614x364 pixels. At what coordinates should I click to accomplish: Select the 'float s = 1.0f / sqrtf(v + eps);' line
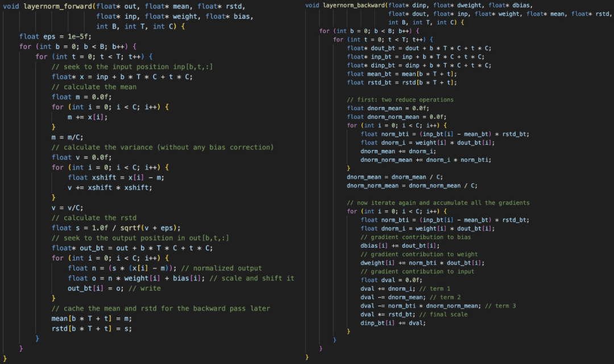coord(116,228)
